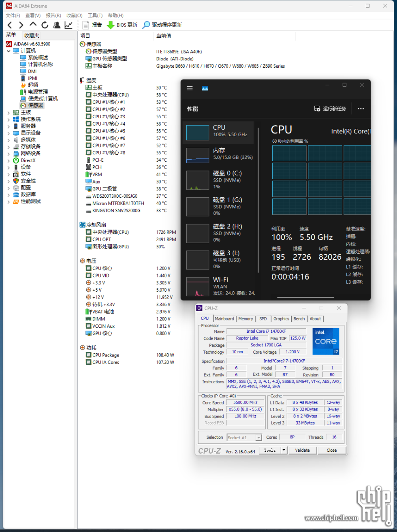Screen dimensions: 397x532
Task: Select Wi-Fi in Task Manager list
Action: [218, 286]
